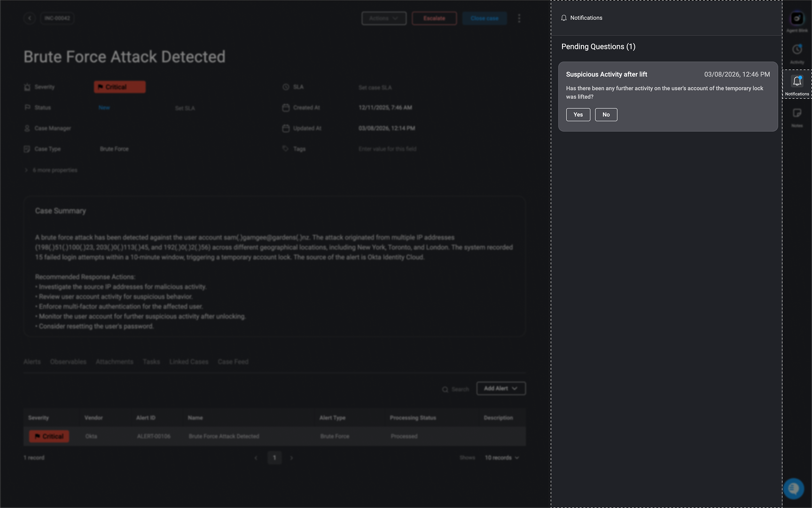This screenshot has width=812, height=508.
Task: Open the three-dot more options menu
Action: [519, 18]
